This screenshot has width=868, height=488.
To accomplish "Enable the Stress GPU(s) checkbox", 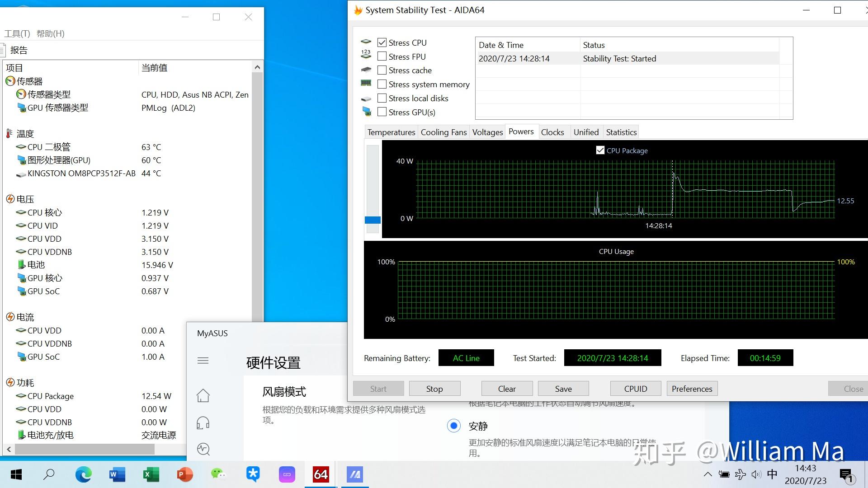I will click(x=382, y=112).
